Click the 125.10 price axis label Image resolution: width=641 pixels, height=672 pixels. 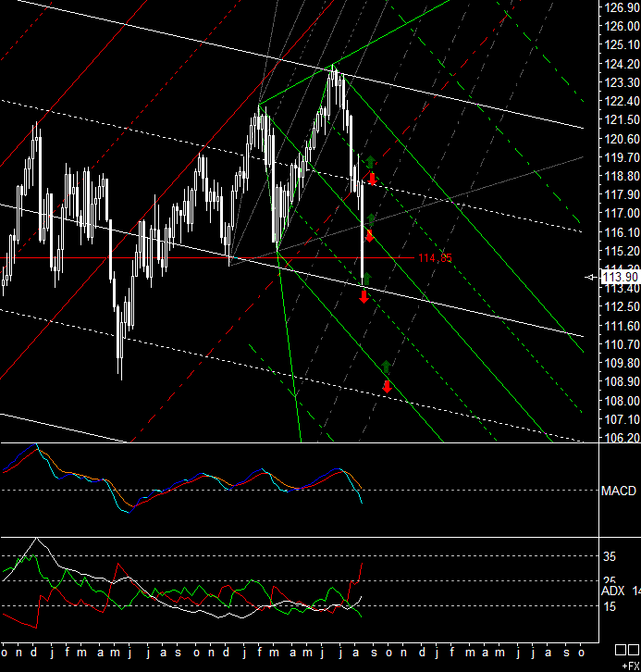tap(622, 44)
